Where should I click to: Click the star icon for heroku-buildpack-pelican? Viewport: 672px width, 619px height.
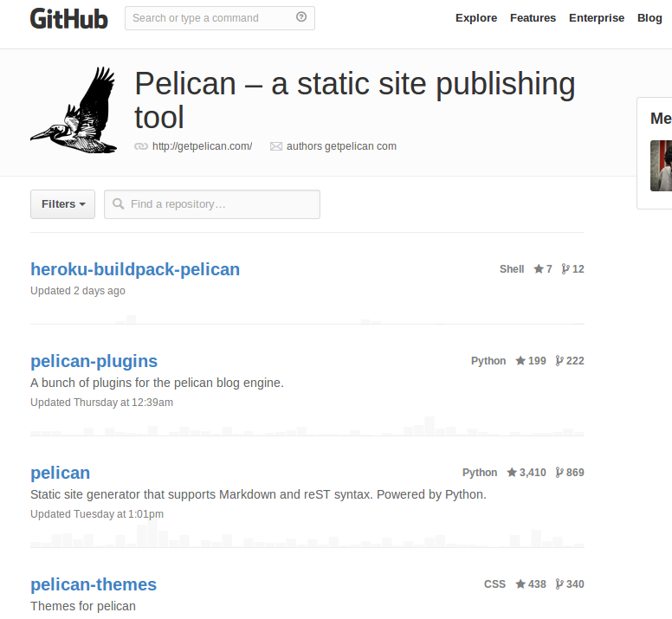[539, 269]
